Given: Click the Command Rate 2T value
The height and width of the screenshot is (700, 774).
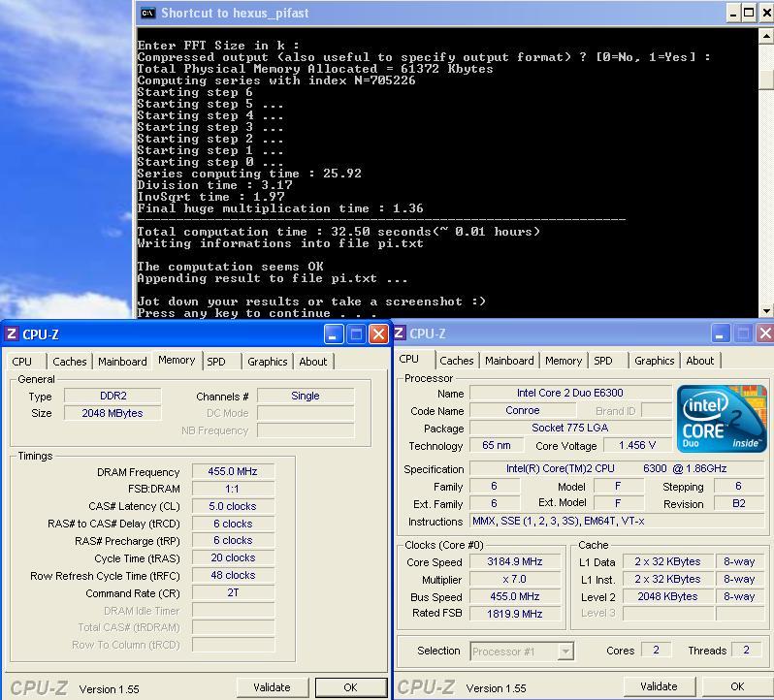Looking at the screenshot, I should (x=233, y=592).
